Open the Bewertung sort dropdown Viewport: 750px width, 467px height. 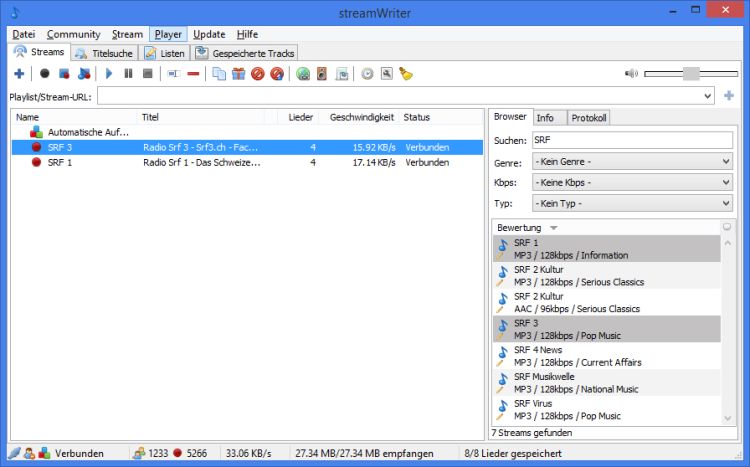coord(554,228)
